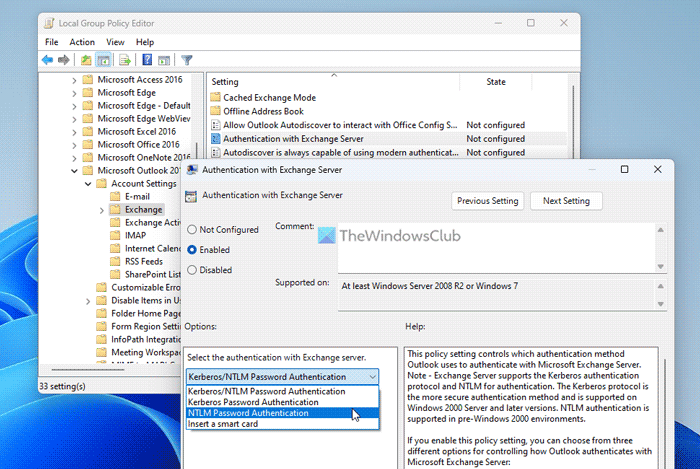Click the Offline Address Book folder icon
The image size is (700, 469).
point(216,111)
